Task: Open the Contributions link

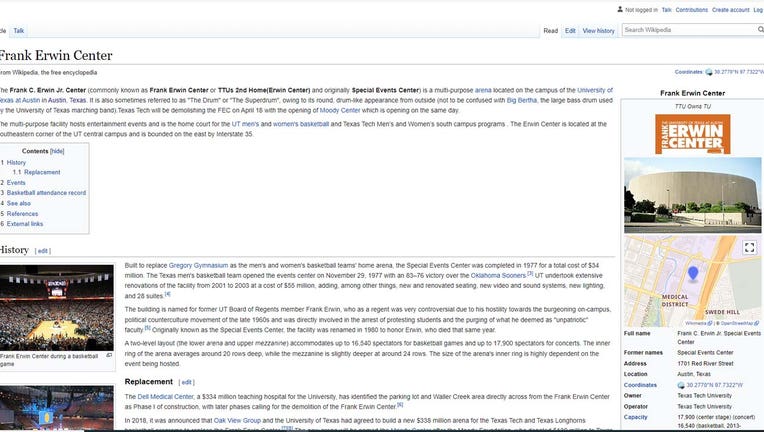Action: click(691, 10)
